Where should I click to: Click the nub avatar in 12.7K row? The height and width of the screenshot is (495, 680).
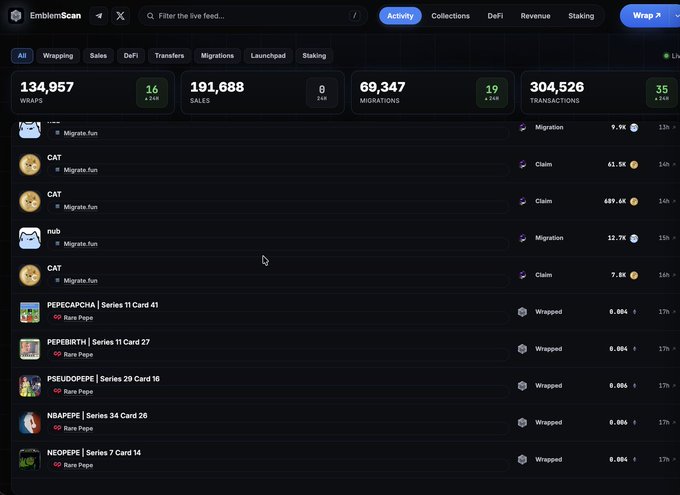(x=30, y=238)
